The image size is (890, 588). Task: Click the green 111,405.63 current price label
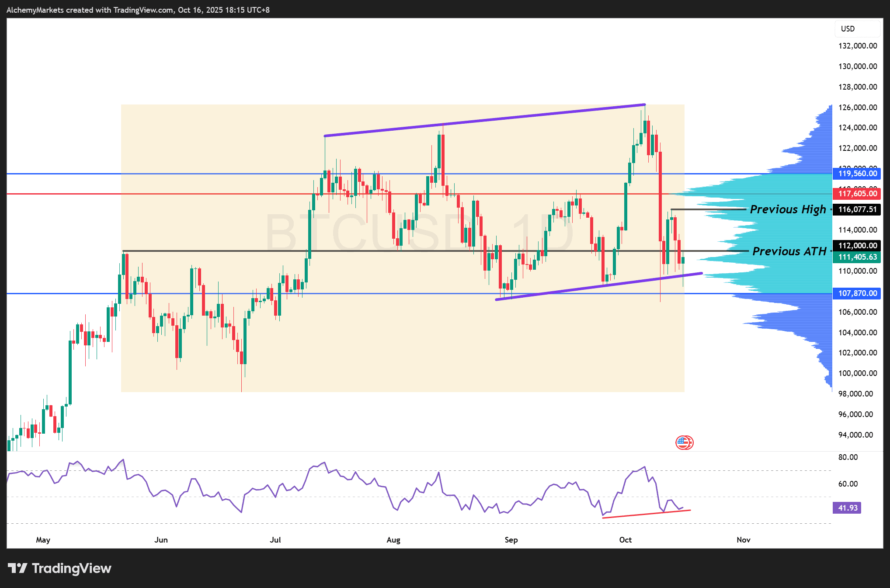857,257
